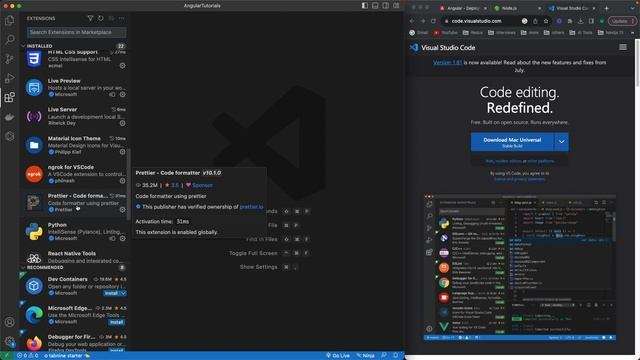The height and width of the screenshot is (360, 640).
Task: Select the React Native Tools extension row
Action: coord(74,257)
